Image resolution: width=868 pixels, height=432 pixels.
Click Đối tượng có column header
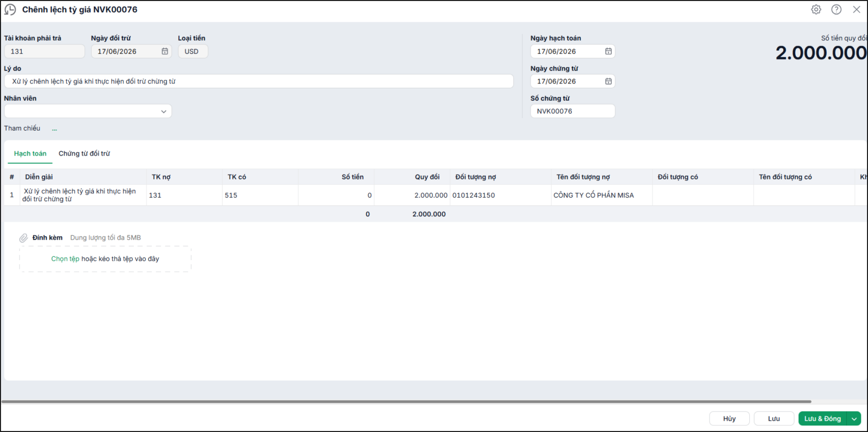point(703,177)
